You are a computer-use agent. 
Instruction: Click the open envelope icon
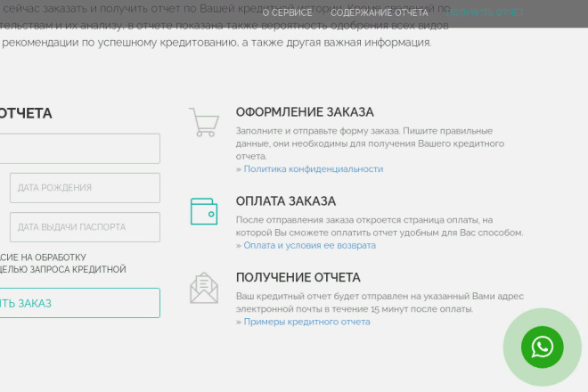coord(204,288)
